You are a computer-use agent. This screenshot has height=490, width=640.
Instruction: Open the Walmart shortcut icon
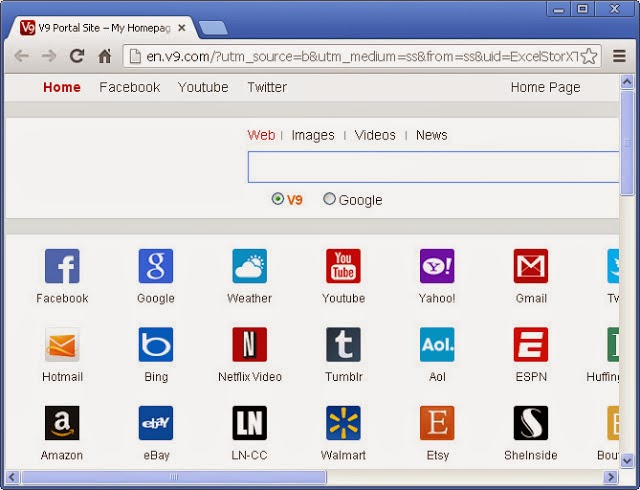point(343,423)
